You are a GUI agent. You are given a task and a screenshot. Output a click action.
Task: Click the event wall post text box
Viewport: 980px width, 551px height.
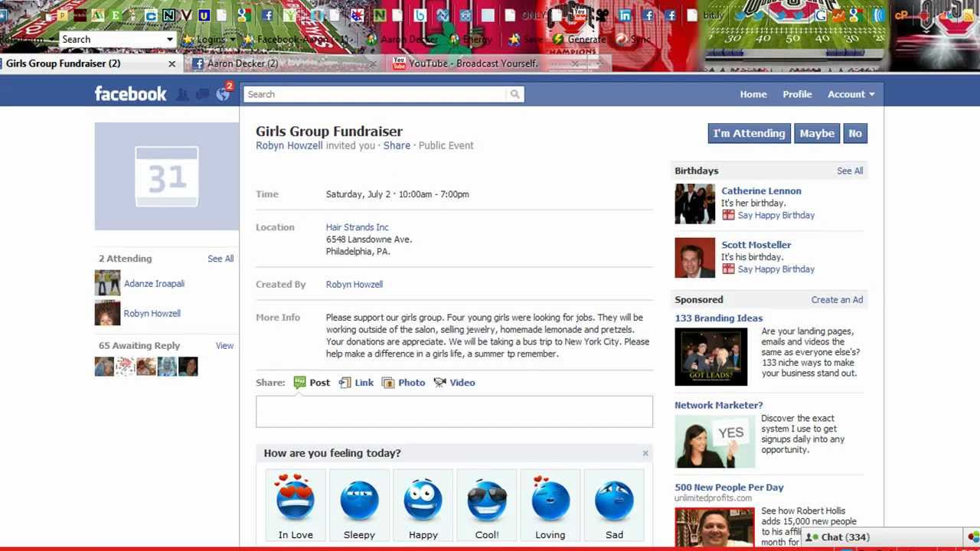(454, 412)
